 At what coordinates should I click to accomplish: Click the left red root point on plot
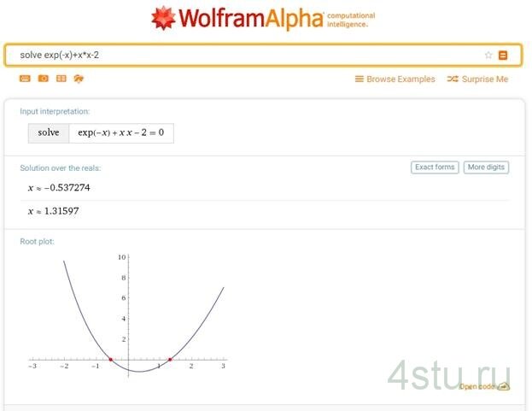point(110,360)
